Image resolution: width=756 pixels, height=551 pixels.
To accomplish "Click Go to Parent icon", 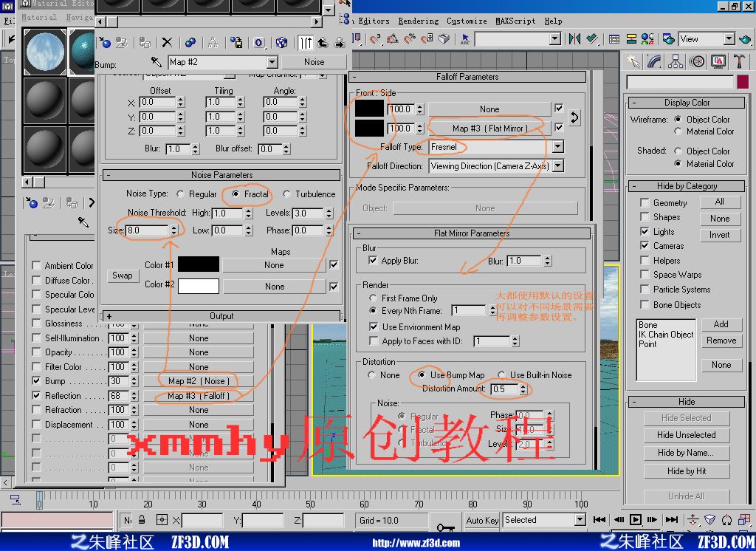I will [323, 42].
